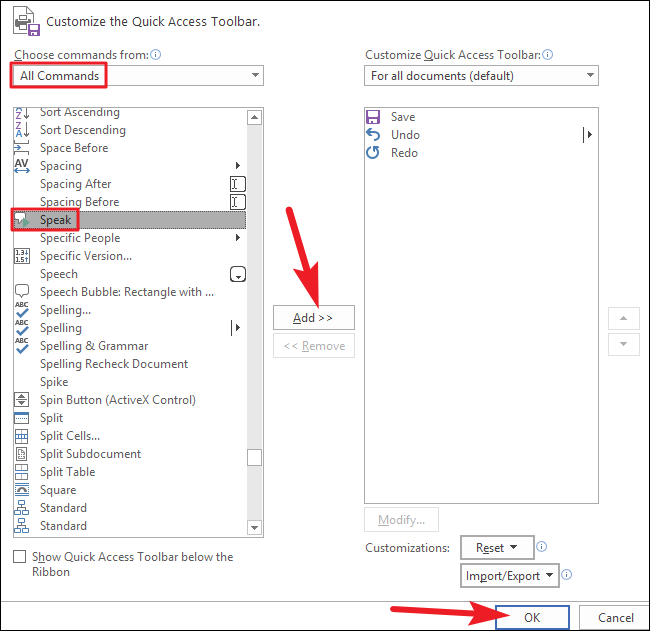Click the Undo icon in toolbar list
Image resolution: width=650 pixels, height=631 pixels.
point(373,135)
